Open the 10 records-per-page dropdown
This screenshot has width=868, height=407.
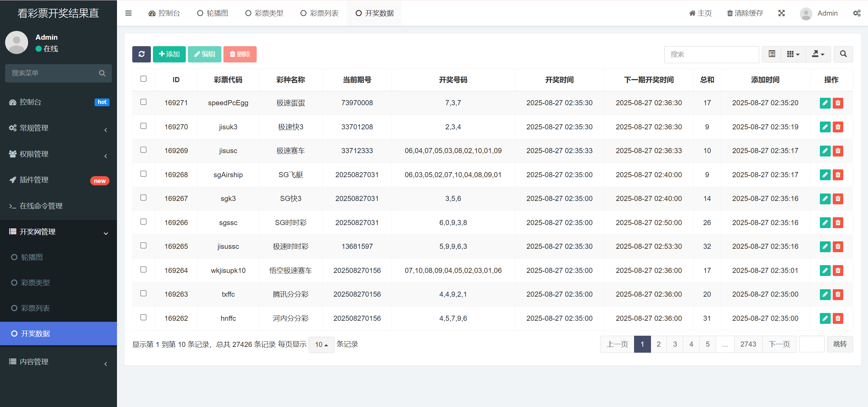point(321,345)
